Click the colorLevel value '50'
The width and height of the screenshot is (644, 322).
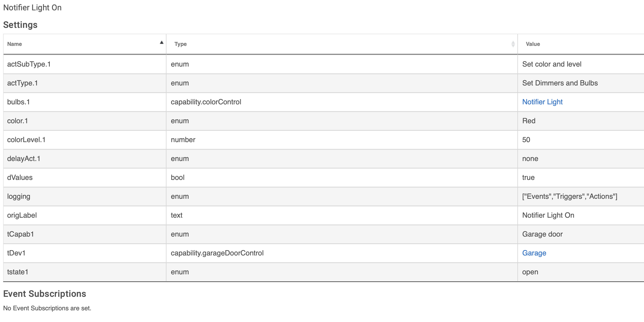click(526, 140)
